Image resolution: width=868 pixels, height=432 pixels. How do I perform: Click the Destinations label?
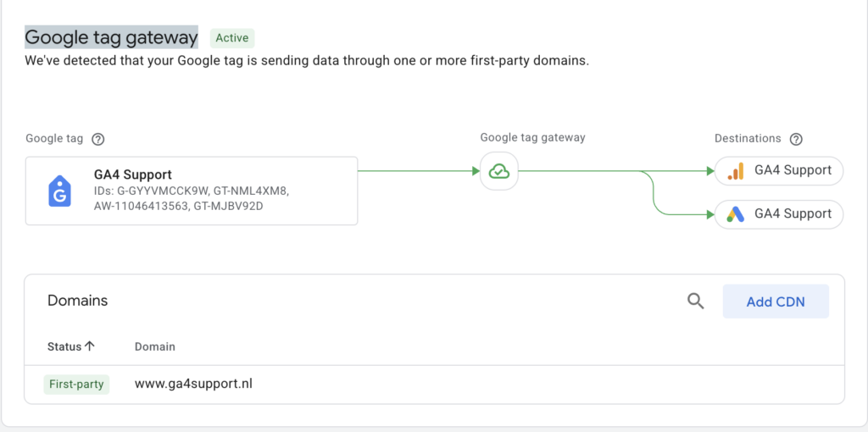click(748, 138)
